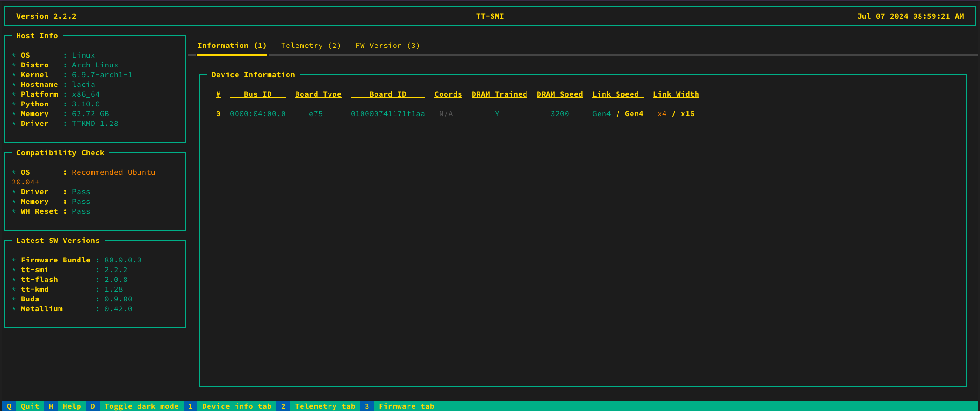Click the Board Type column header
This screenshot has width=980, height=411.
pyautogui.click(x=318, y=94)
